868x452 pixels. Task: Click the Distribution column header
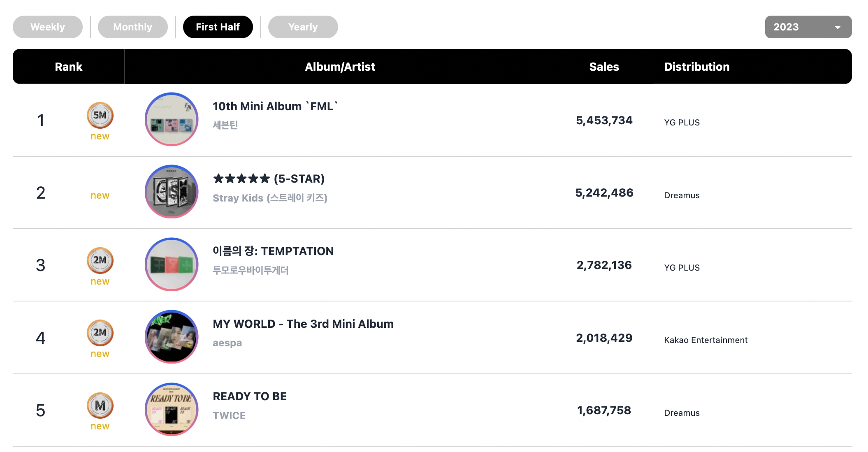697,67
